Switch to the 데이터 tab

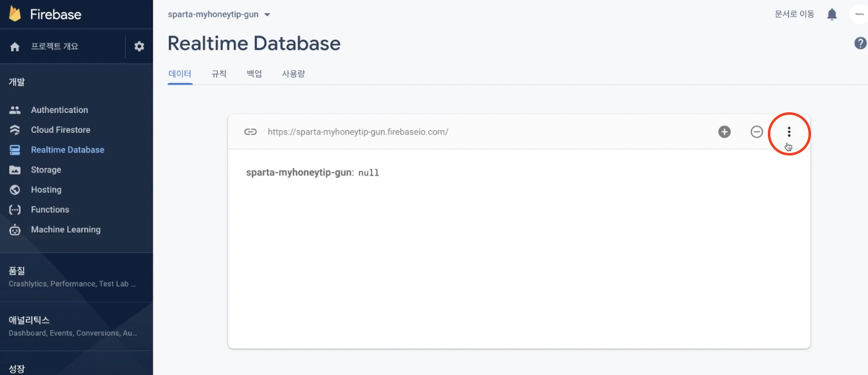click(180, 74)
